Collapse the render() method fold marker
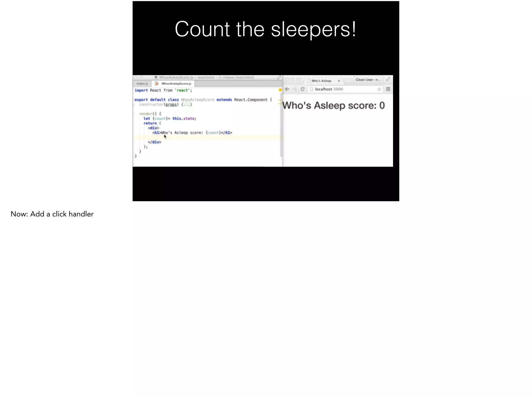532x397 pixels. (134, 114)
